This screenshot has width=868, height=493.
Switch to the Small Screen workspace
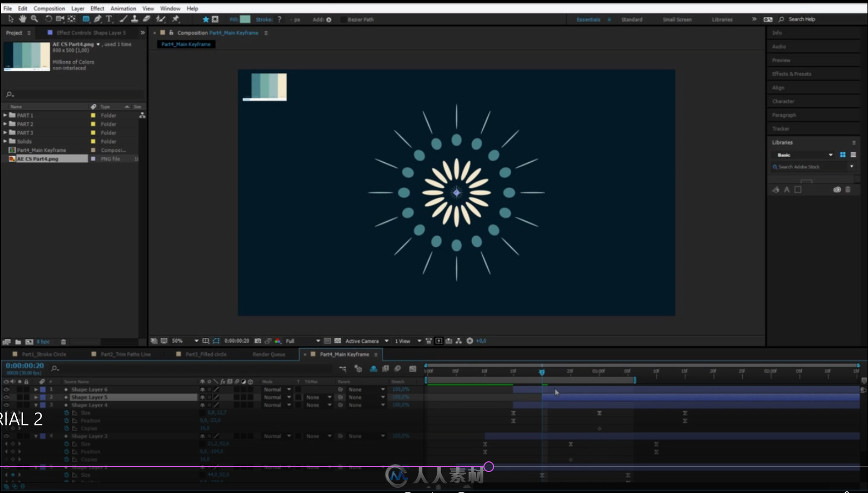(677, 19)
